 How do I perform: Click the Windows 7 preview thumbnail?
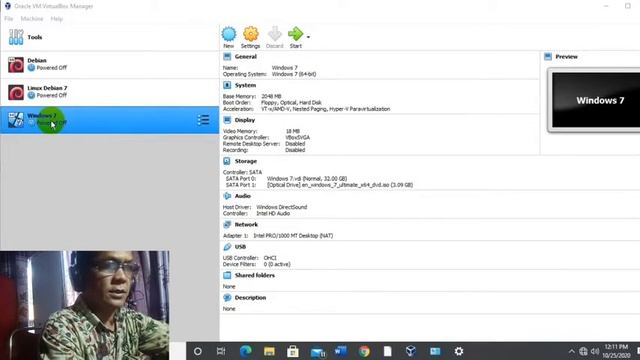pos(596,100)
